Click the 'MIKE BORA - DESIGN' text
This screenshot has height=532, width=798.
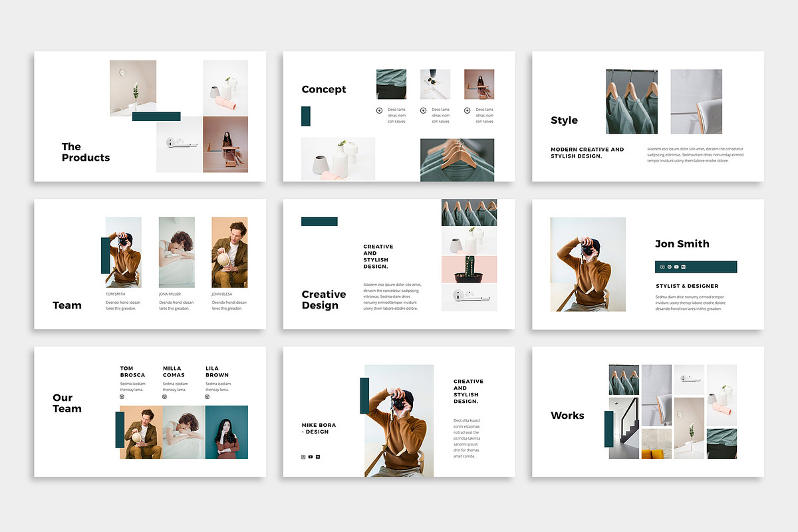pyautogui.click(x=319, y=428)
